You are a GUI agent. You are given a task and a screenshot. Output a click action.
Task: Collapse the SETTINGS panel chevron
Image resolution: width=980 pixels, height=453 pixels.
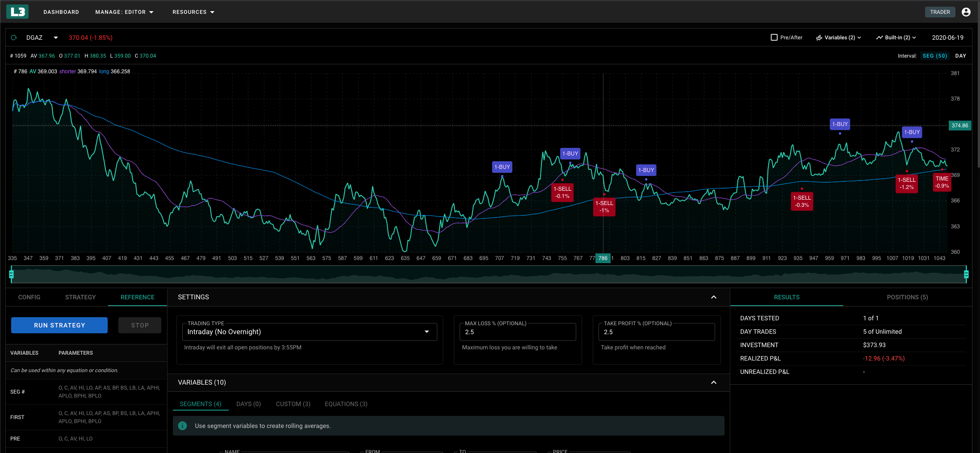point(713,297)
